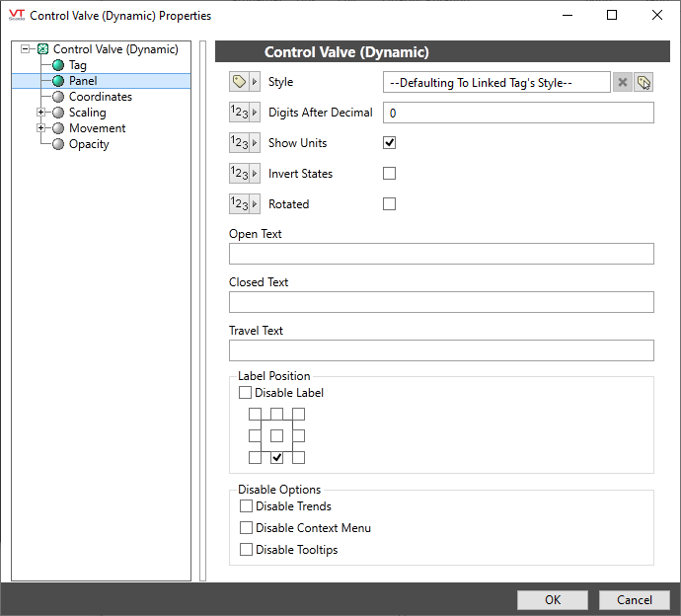Set label position to top left

pyautogui.click(x=255, y=414)
